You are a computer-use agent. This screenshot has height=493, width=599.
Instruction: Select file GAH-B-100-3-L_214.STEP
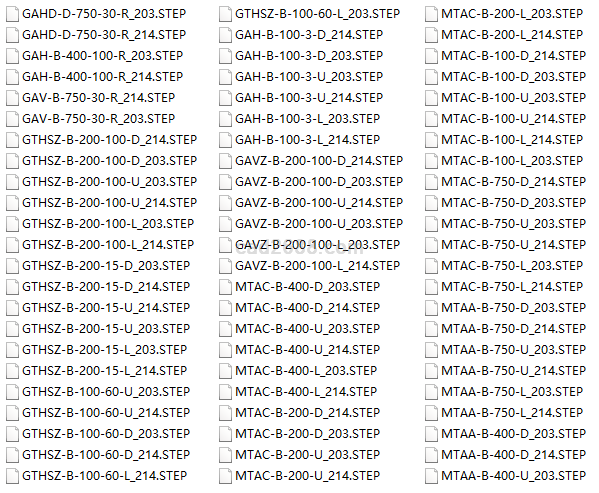coord(308,140)
